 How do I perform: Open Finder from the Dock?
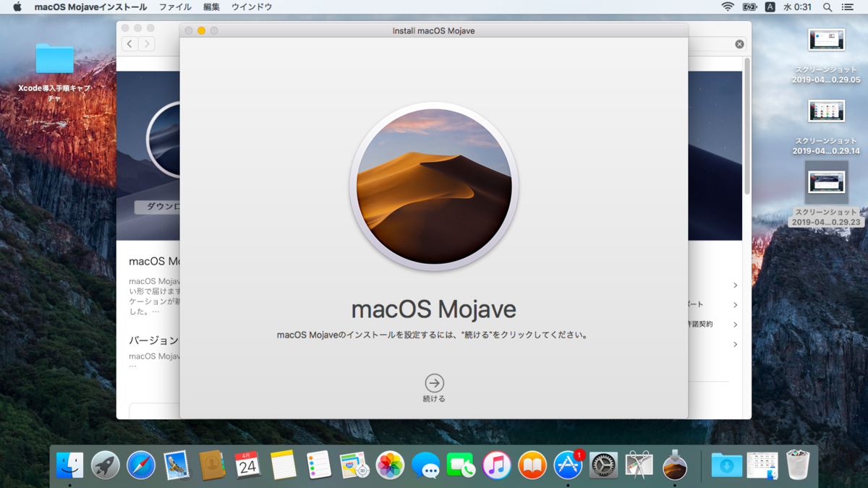pos(70,466)
